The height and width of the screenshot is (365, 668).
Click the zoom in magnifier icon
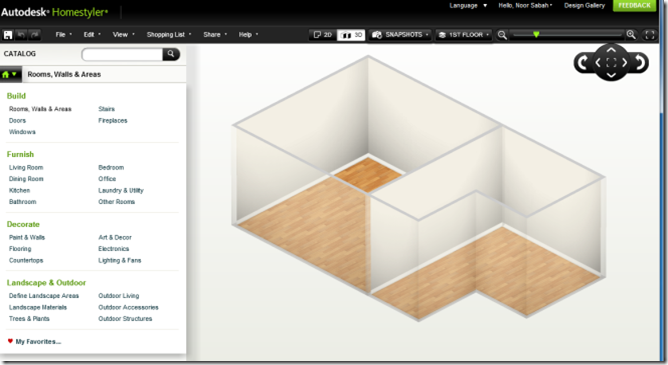631,34
